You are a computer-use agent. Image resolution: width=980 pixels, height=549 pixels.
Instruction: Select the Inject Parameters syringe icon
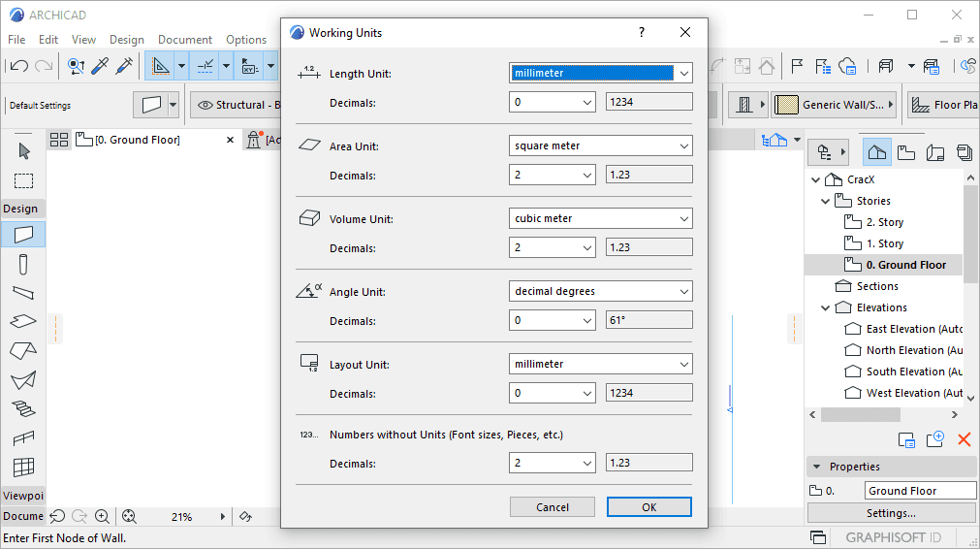(x=124, y=66)
